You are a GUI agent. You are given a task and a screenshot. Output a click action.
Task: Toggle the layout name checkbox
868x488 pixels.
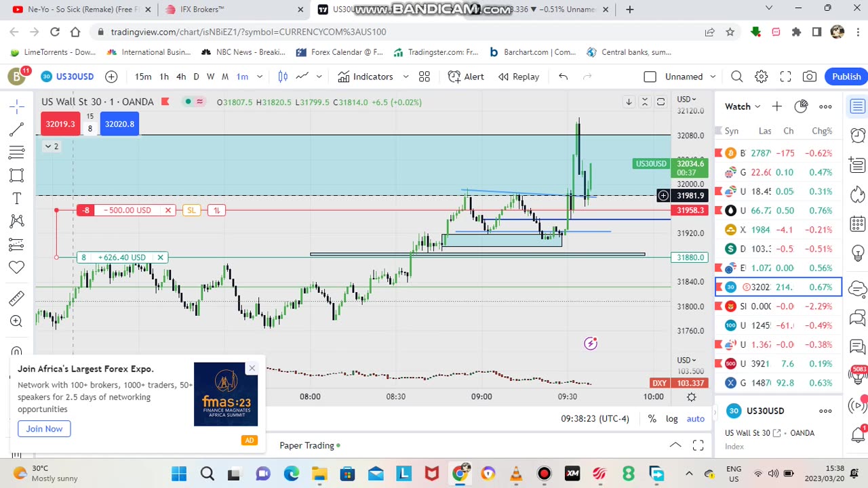point(650,77)
